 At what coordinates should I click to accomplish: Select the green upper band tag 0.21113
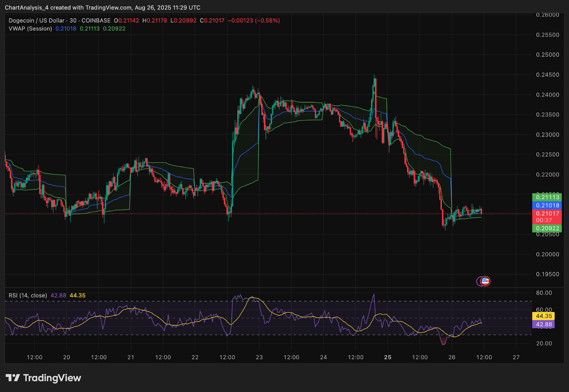coord(547,197)
